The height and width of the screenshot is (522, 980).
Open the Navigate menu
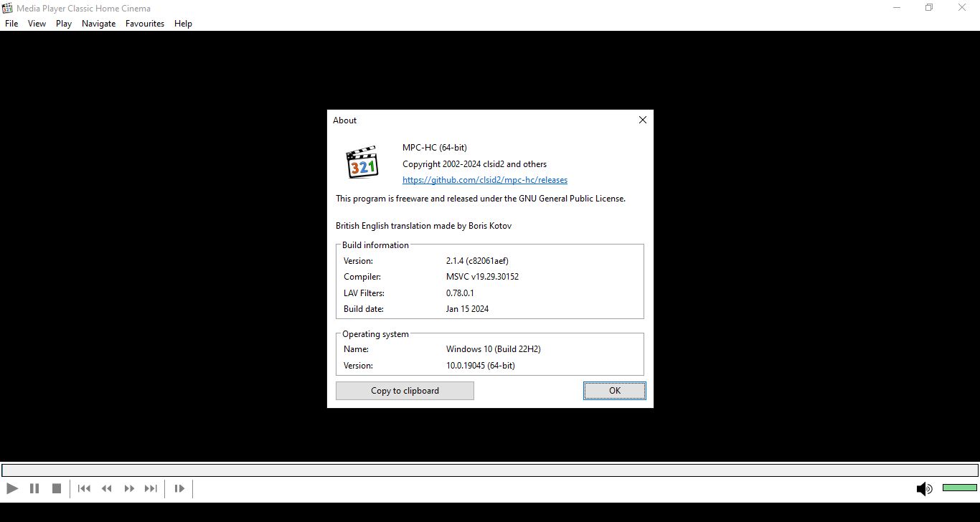(x=98, y=24)
